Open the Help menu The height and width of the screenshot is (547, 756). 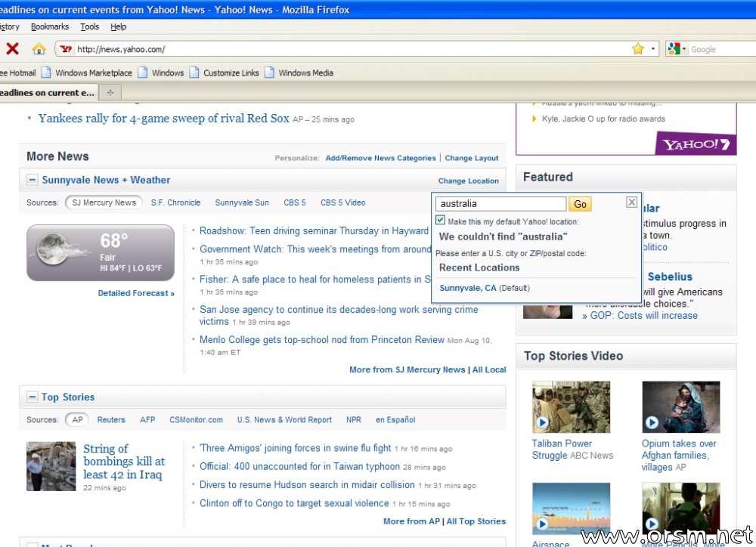pos(118,26)
